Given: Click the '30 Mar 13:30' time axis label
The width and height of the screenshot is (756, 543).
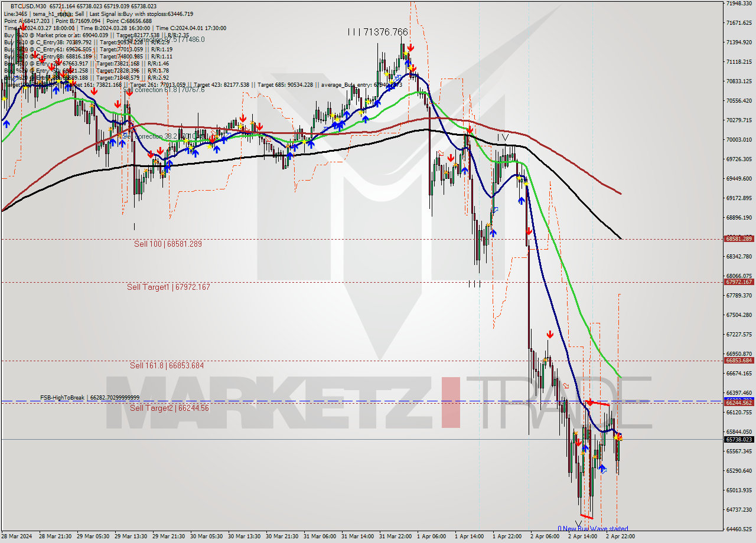Looking at the screenshot, I should point(245,537).
